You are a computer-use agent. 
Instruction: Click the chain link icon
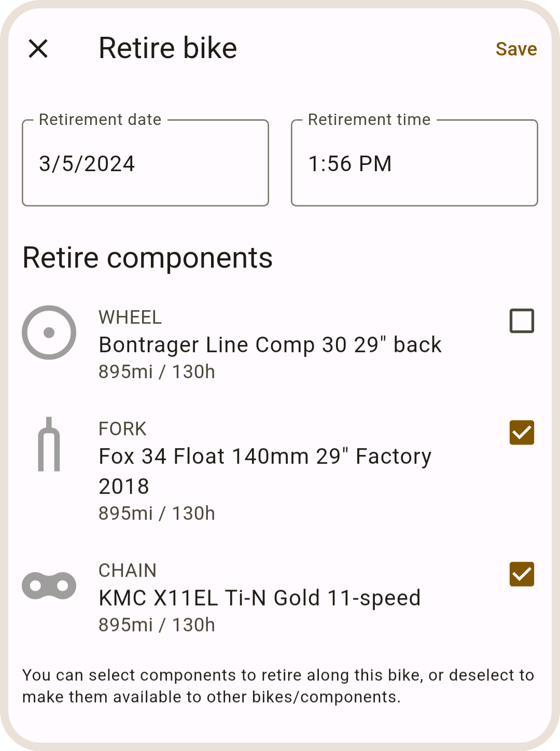pyautogui.click(x=49, y=586)
